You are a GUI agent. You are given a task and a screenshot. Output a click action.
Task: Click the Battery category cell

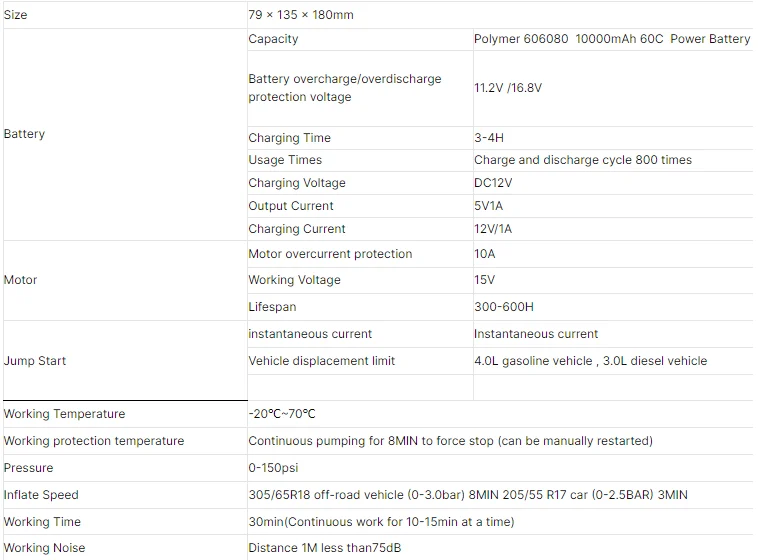[x=25, y=134]
